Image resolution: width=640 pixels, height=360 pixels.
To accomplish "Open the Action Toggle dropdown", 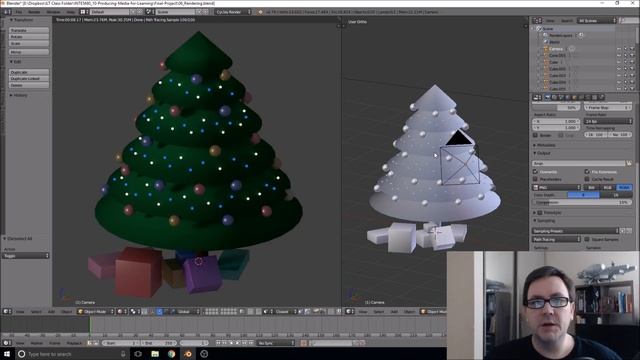I will tap(26, 256).
